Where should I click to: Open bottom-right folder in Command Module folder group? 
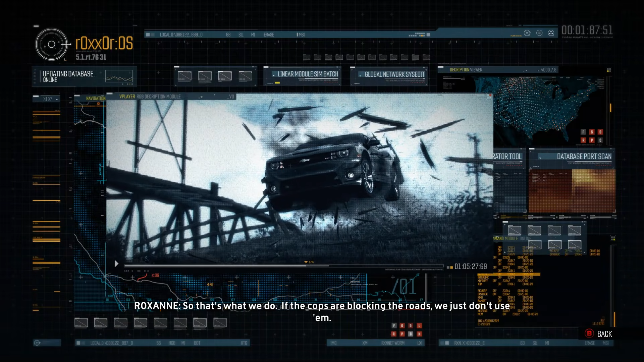click(x=574, y=245)
